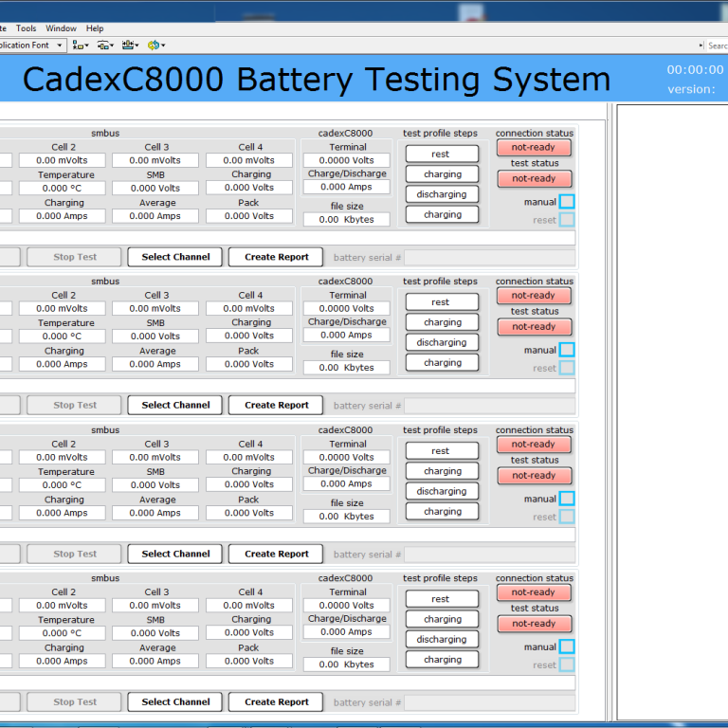Screen dimensions: 728x728
Task: Tick the reset checkbox in second channel
Action: 567,368
